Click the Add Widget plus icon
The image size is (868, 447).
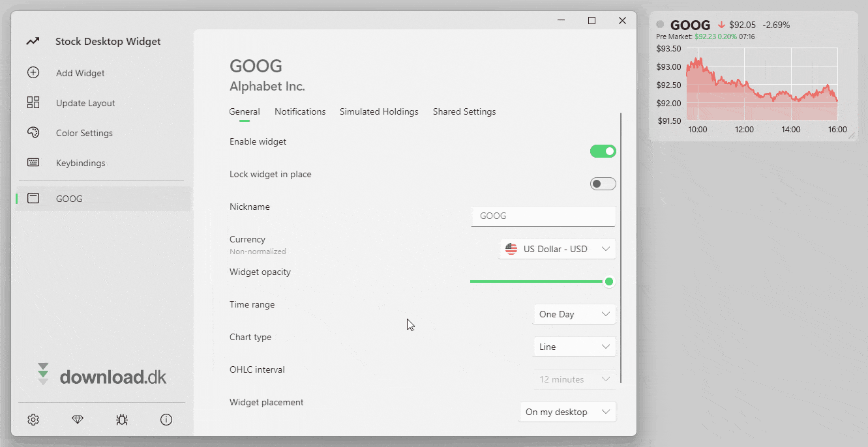(x=33, y=73)
